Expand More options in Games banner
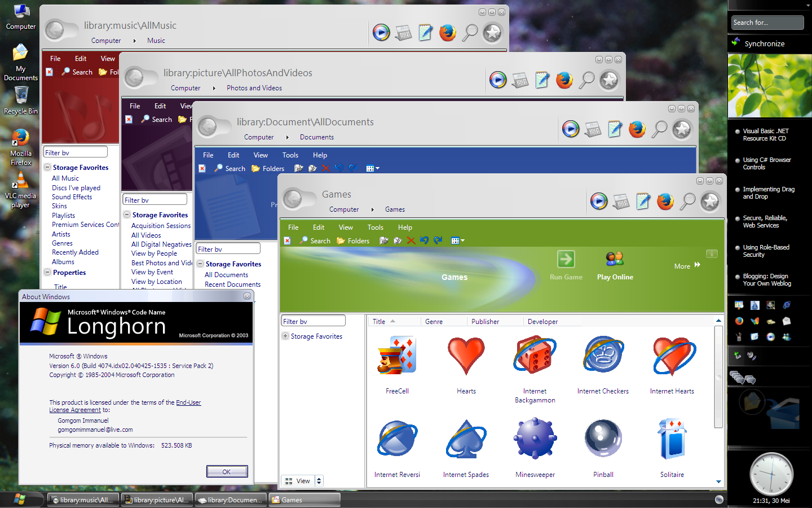The width and height of the screenshot is (812, 508). 687,266
